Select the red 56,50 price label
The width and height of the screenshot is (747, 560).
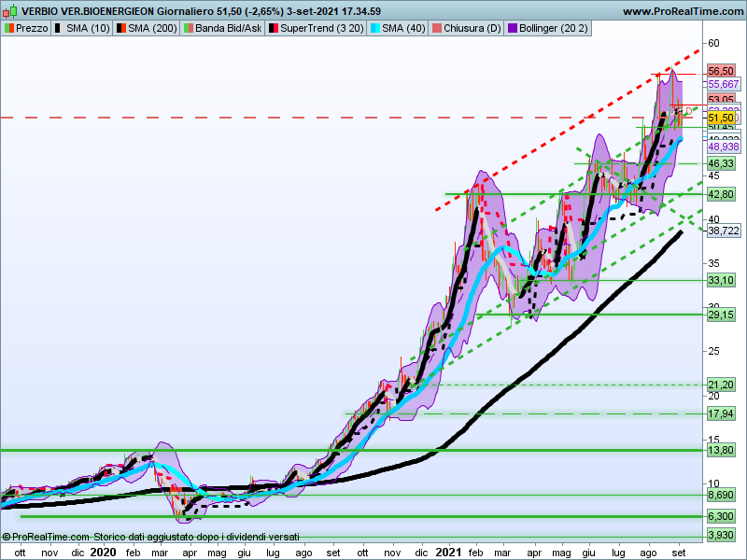[x=721, y=72]
